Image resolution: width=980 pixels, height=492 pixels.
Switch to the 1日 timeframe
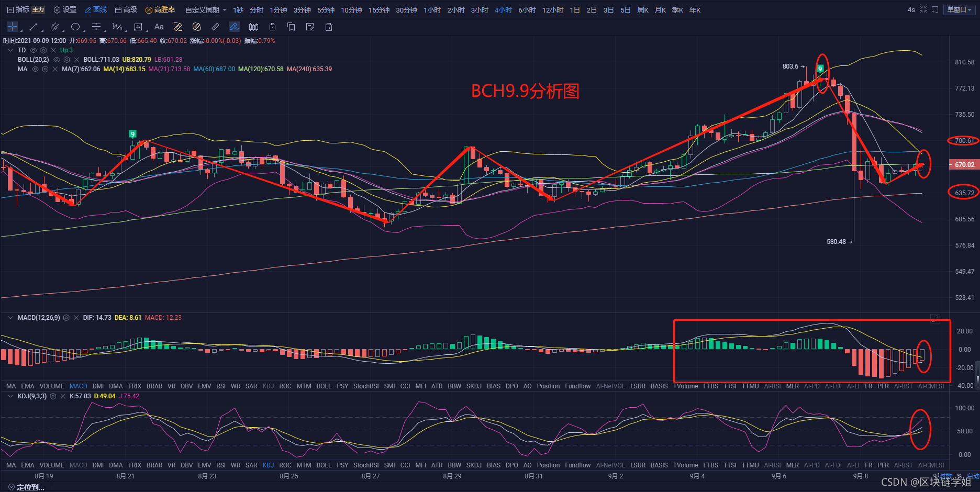[x=575, y=10]
